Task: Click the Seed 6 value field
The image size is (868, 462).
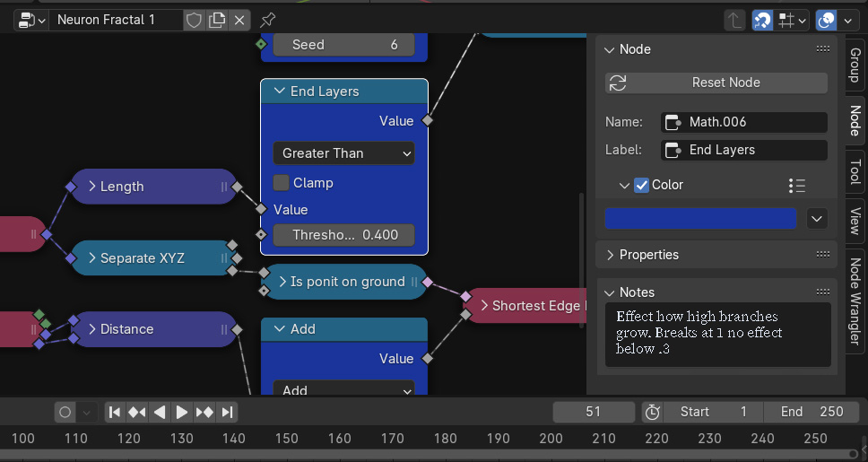Action: coord(343,45)
